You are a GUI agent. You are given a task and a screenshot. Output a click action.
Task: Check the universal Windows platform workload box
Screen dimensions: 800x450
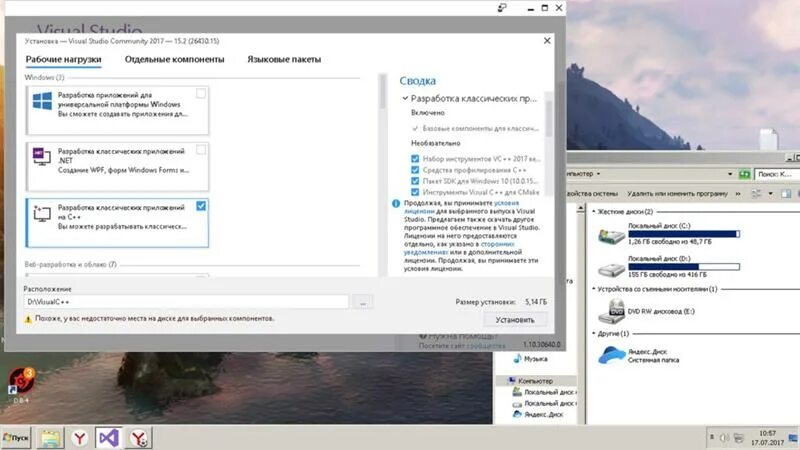[201, 93]
